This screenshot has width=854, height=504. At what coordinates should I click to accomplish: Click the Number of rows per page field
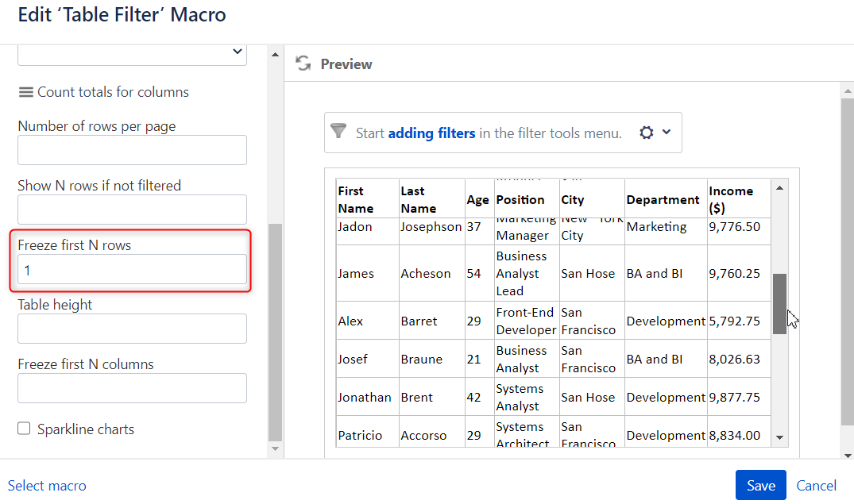click(x=132, y=150)
